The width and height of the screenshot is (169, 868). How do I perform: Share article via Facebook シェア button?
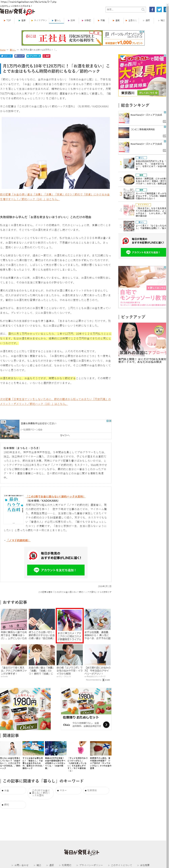19,56
